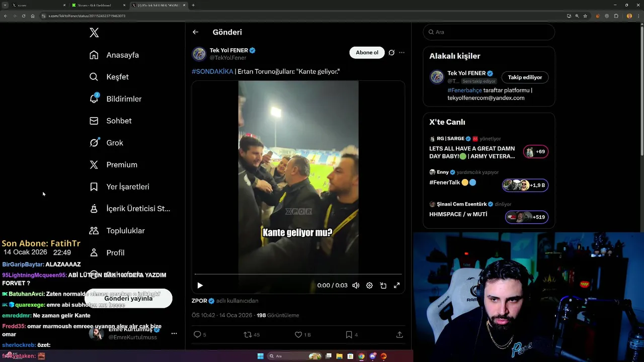The height and width of the screenshot is (362, 644).
Task: Click the browser back button
Action: click(x=6, y=16)
